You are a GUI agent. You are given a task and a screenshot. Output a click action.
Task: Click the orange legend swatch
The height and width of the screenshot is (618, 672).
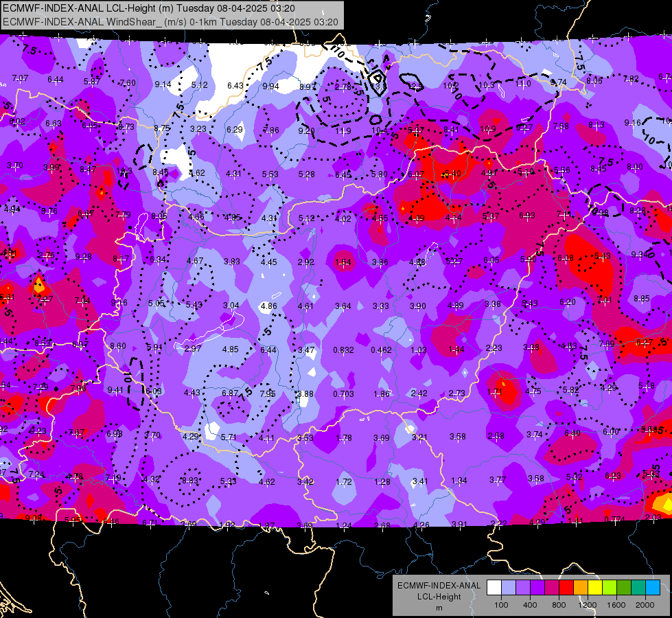point(581,588)
